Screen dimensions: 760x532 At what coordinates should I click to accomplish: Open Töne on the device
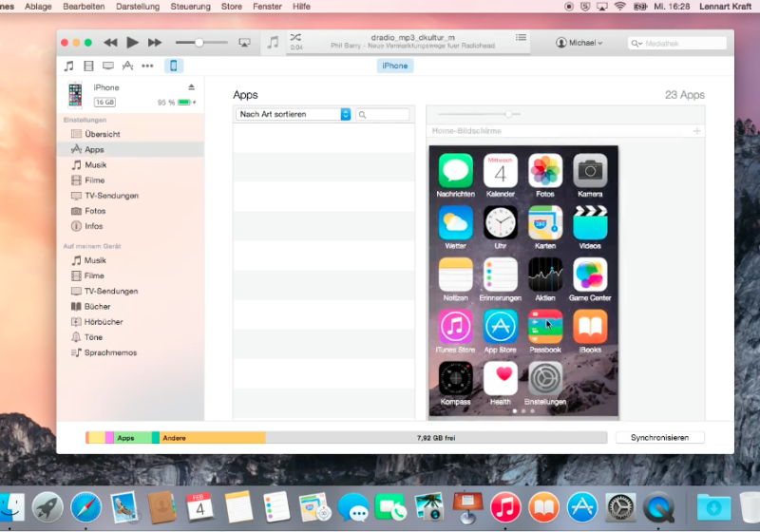[x=130, y=337]
